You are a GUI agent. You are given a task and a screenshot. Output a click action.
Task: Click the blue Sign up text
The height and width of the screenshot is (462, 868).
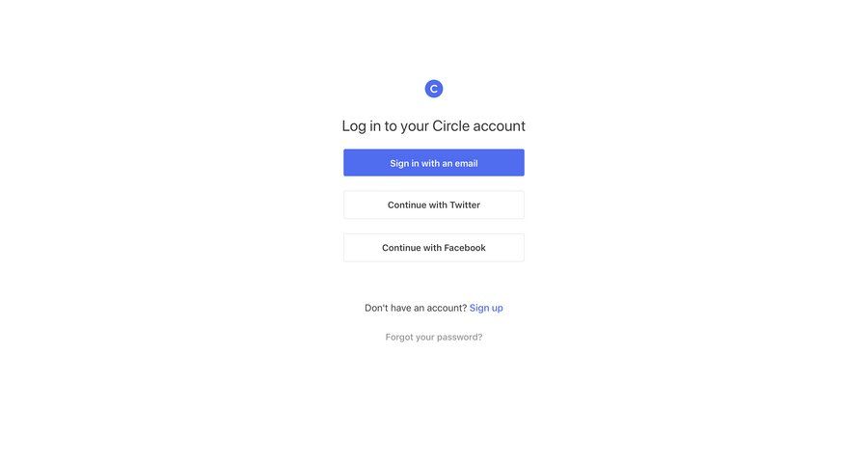pyautogui.click(x=486, y=308)
